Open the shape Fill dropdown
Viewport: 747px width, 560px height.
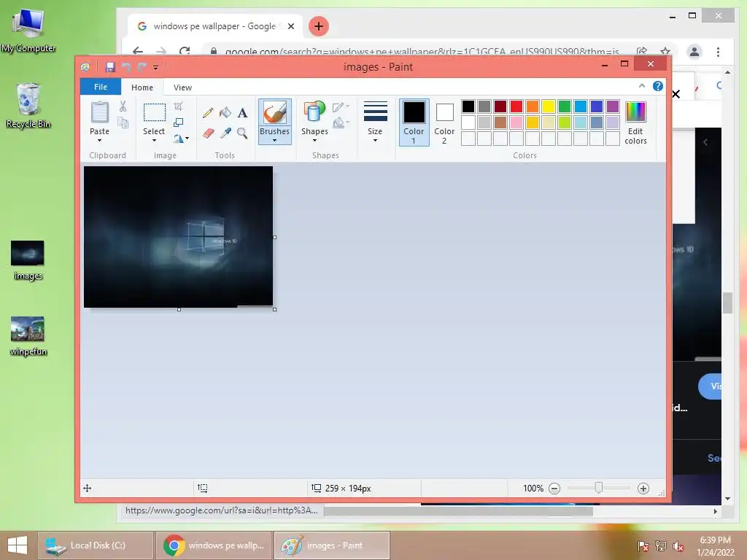(x=341, y=123)
